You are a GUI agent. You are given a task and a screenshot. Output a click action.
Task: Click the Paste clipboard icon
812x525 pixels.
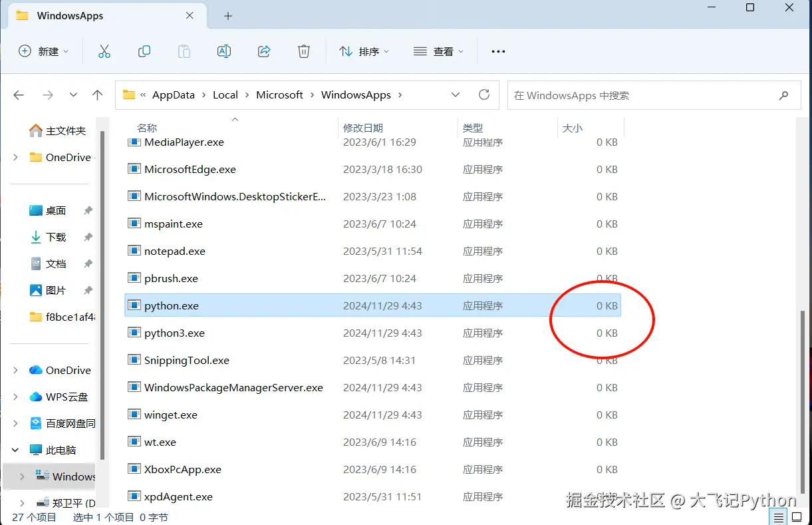click(184, 51)
